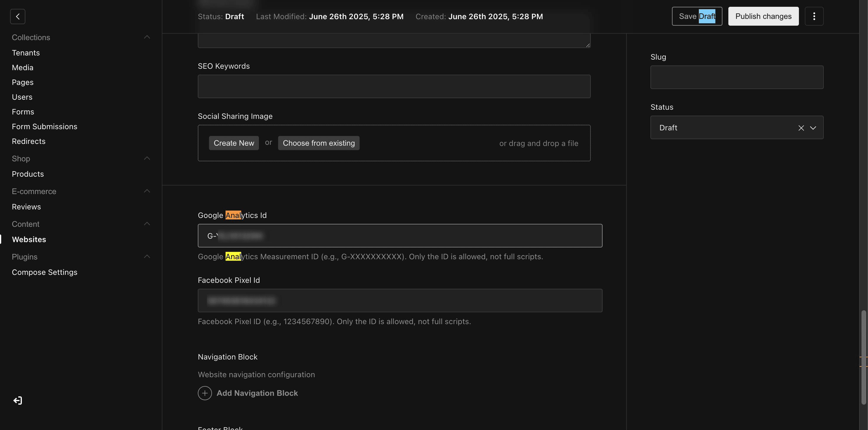
Task: Navigate to Products under Shop
Action: click(28, 174)
